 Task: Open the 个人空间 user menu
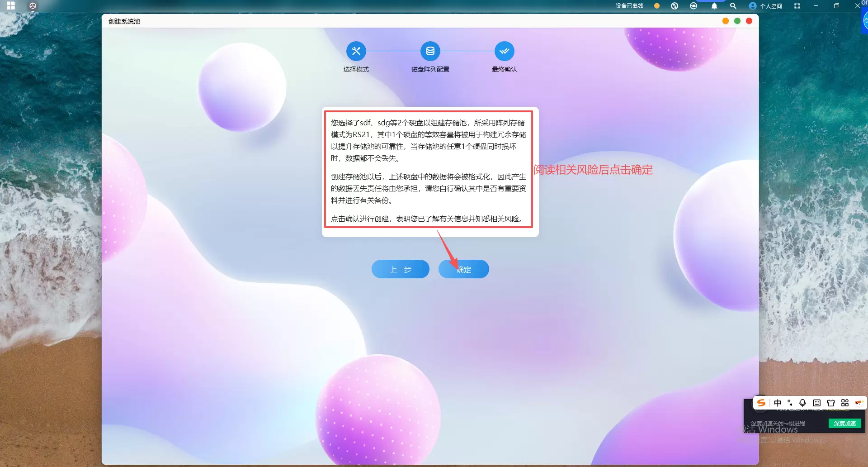(x=765, y=6)
